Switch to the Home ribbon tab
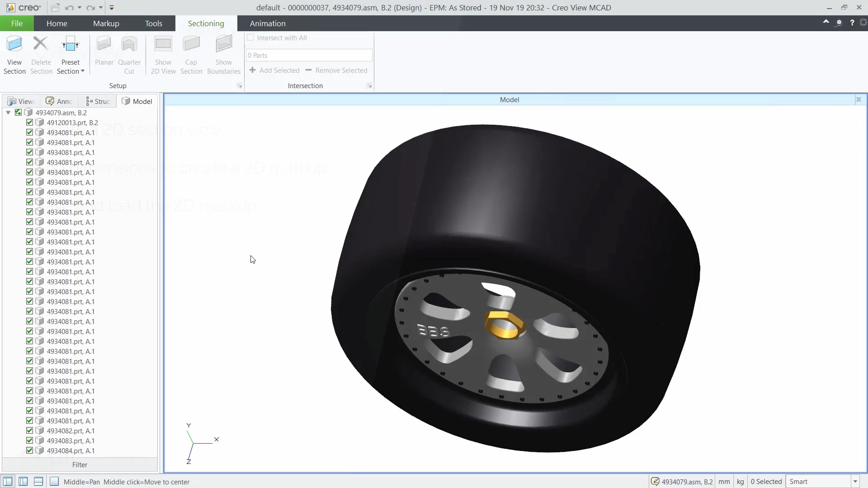868x488 pixels. [57, 23]
